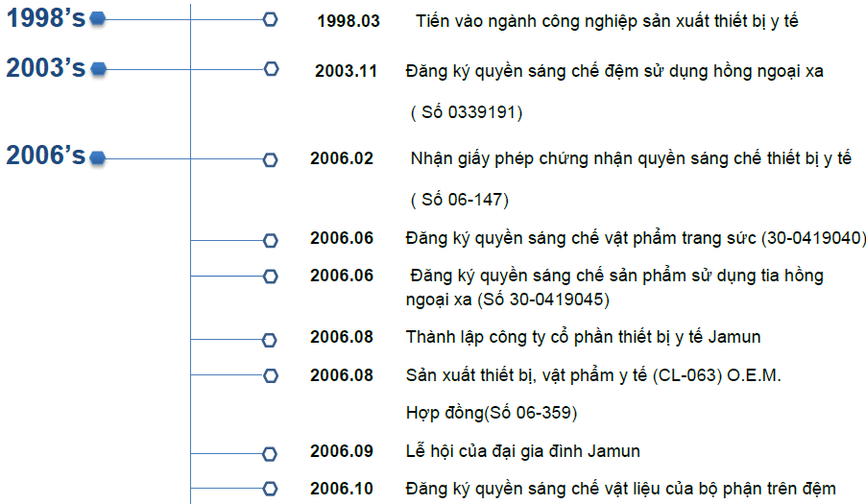Click the 2006's year heading
The image size is (866, 504).
pos(46,156)
